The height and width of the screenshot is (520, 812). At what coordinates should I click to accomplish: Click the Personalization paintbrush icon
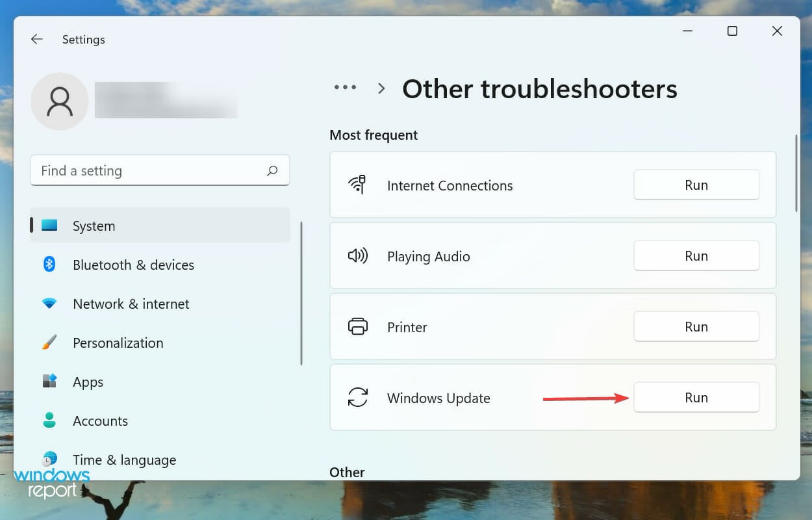pos(49,343)
